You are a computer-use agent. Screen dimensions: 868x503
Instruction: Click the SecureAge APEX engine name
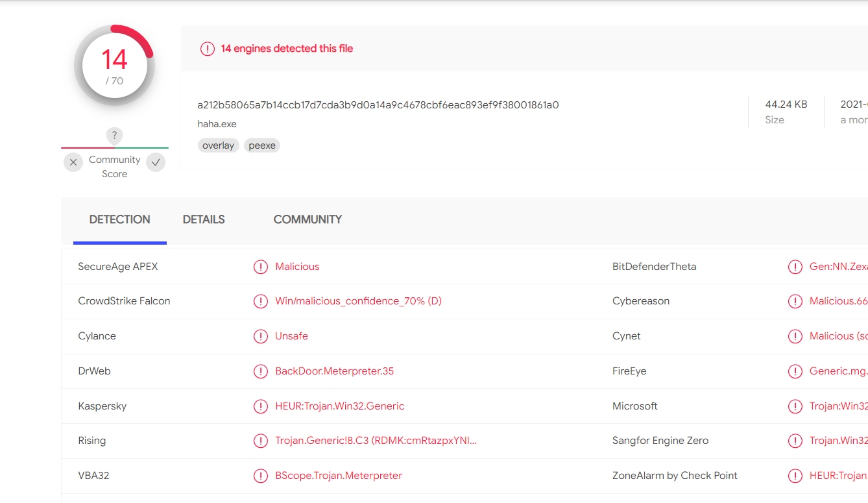click(118, 267)
